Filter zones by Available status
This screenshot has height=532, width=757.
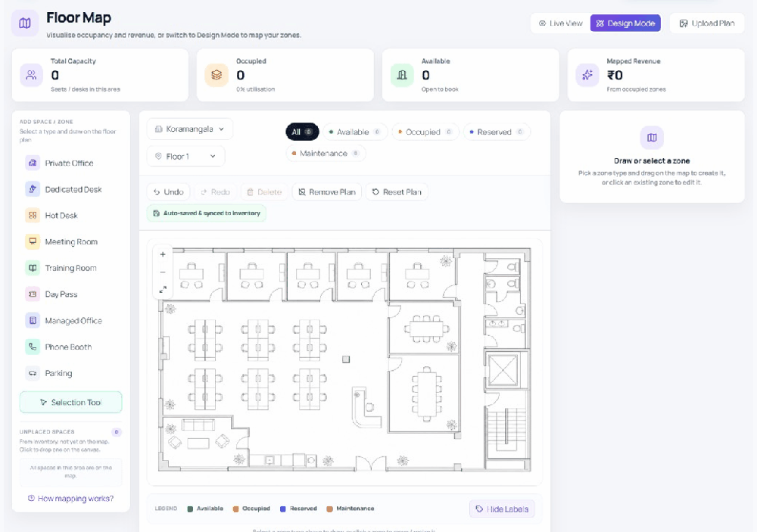[x=355, y=132]
